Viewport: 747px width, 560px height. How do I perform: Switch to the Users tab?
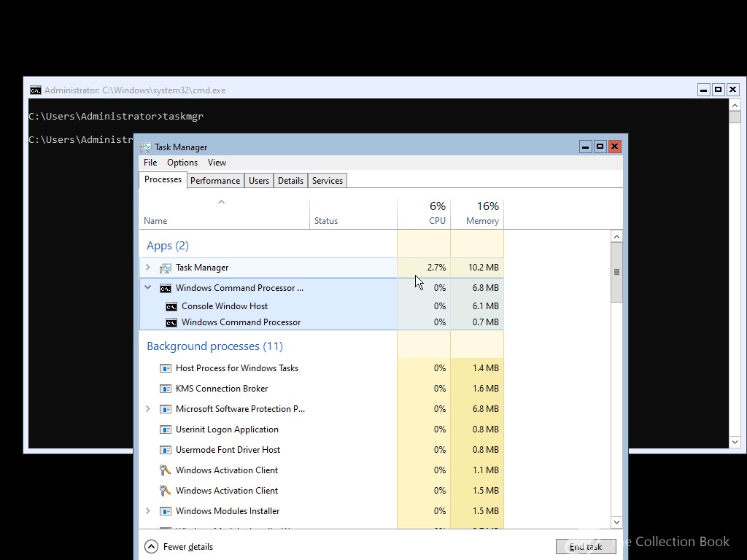click(259, 181)
